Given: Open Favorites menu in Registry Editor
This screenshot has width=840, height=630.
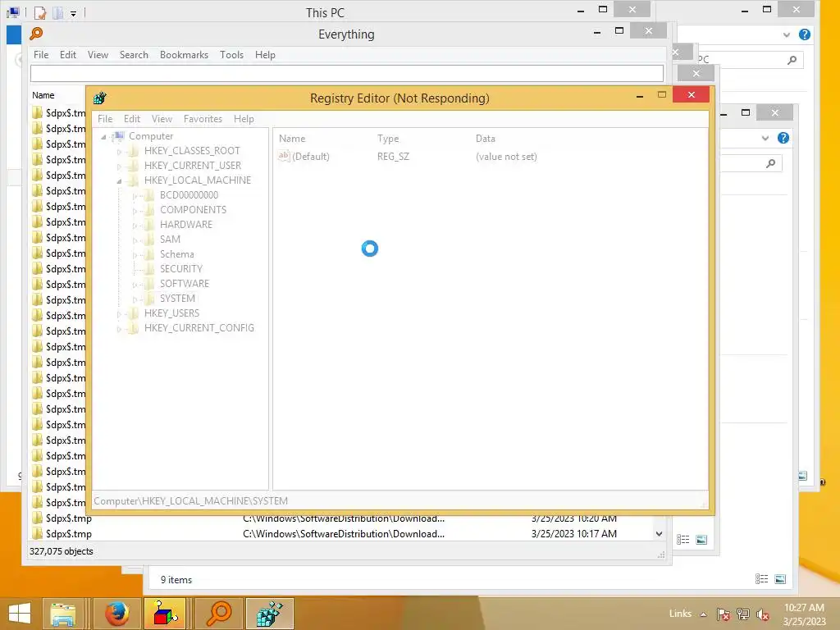Looking at the screenshot, I should tap(203, 119).
